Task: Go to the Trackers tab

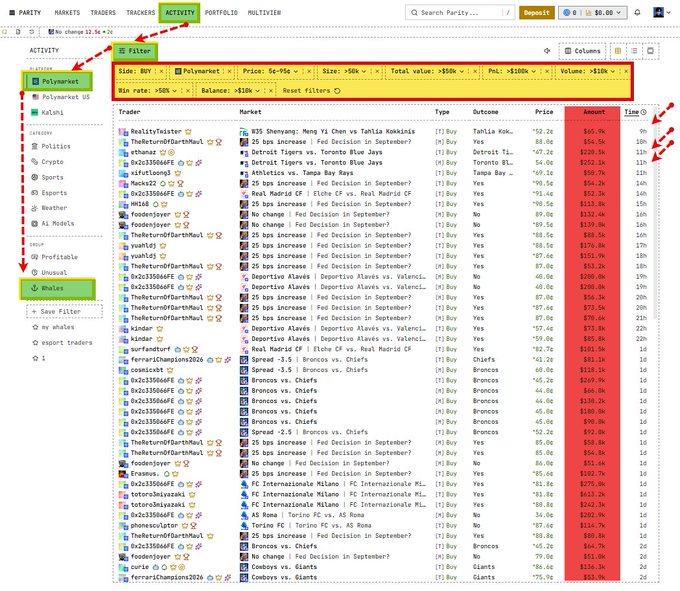Action: pos(141,13)
